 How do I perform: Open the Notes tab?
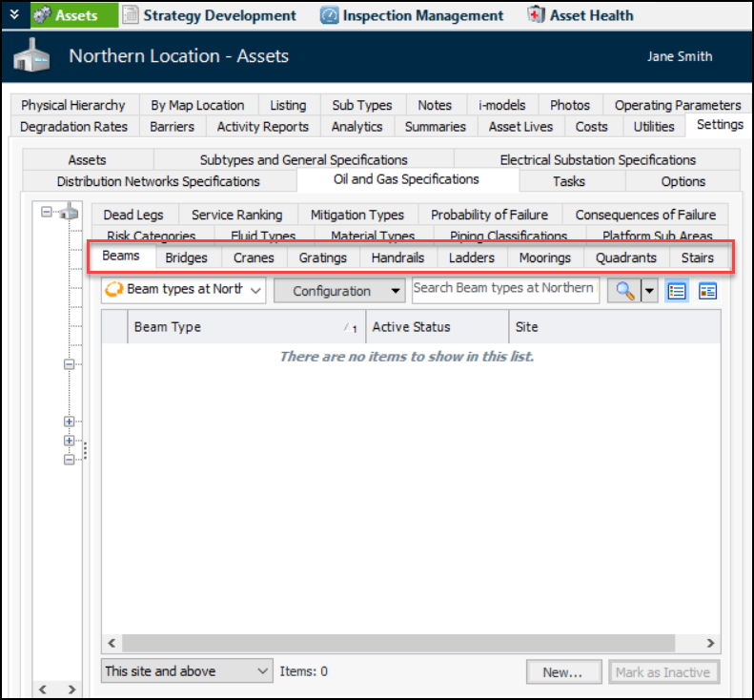[435, 105]
